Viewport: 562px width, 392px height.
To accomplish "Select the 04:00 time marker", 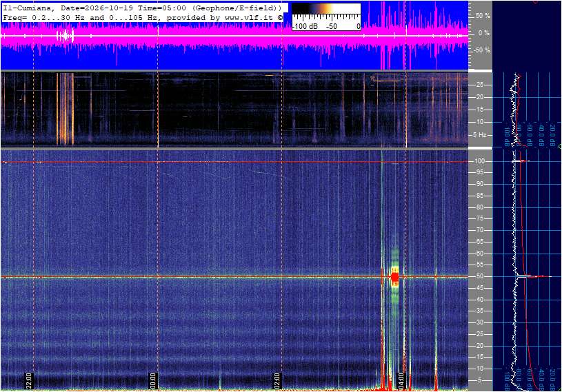I will point(401,381).
